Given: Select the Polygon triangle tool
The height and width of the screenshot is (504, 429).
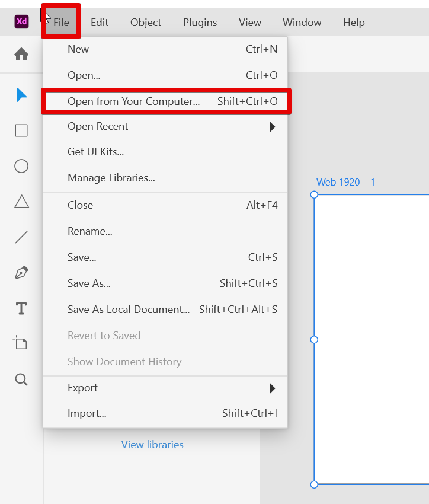Looking at the screenshot, I should point(21,202).
